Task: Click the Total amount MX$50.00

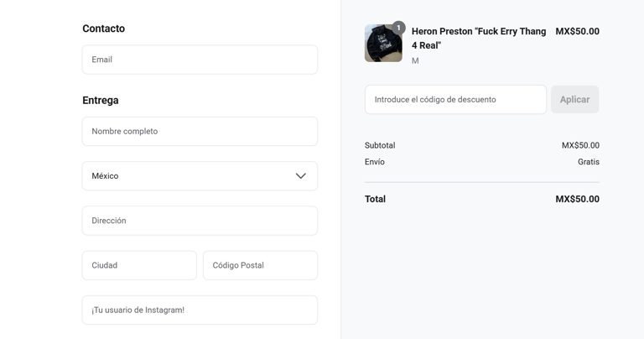Action: pyautogui.click(x=577, y=199)
